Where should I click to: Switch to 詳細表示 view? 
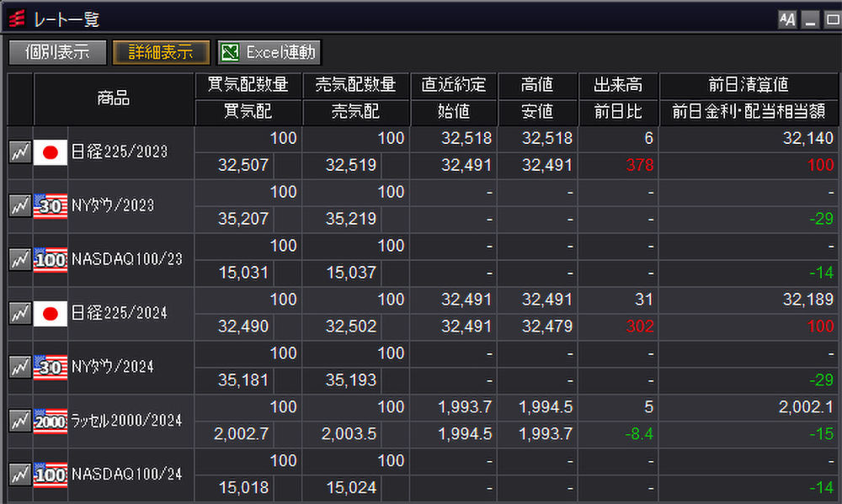click(x=161, y=52)
